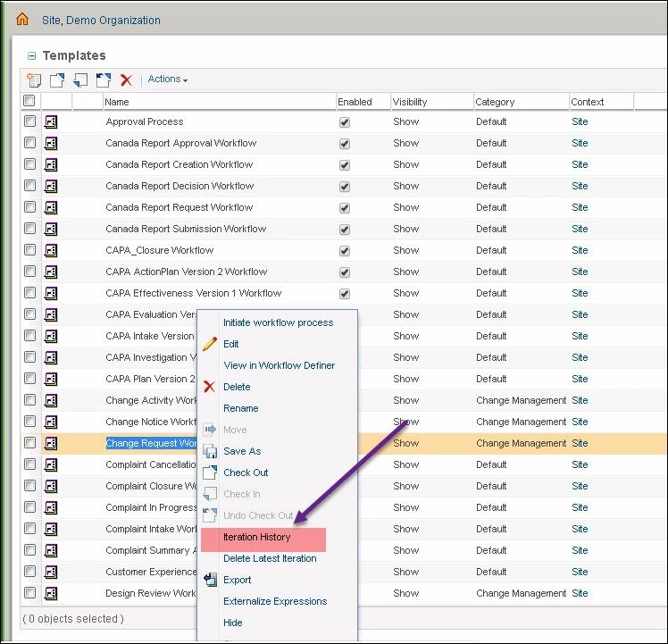Choose Externalize Expressions menu entry
Screen dimensions: 668x644
pyautogui.click(x=275, y=601)
